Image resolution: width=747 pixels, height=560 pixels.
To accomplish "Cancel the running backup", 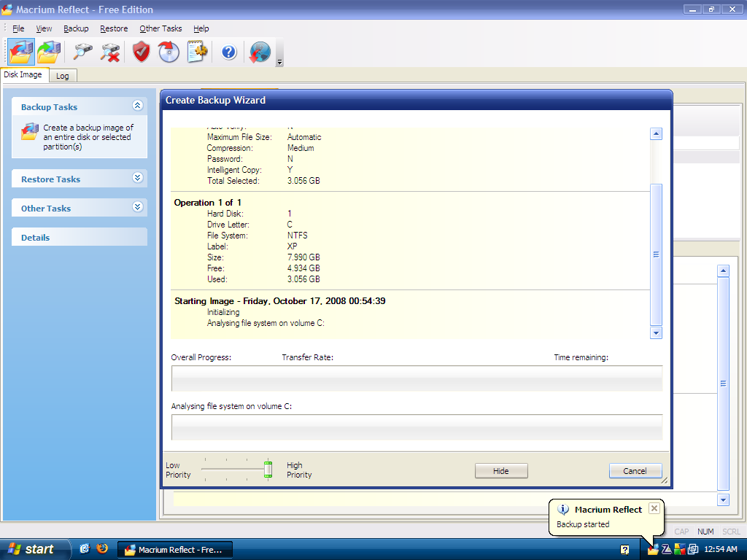I will click(635, 471).
